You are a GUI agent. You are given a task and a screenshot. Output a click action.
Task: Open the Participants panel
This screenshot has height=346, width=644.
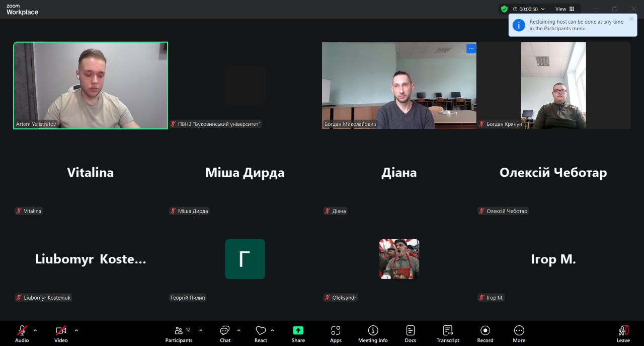(x=179, y=333)
